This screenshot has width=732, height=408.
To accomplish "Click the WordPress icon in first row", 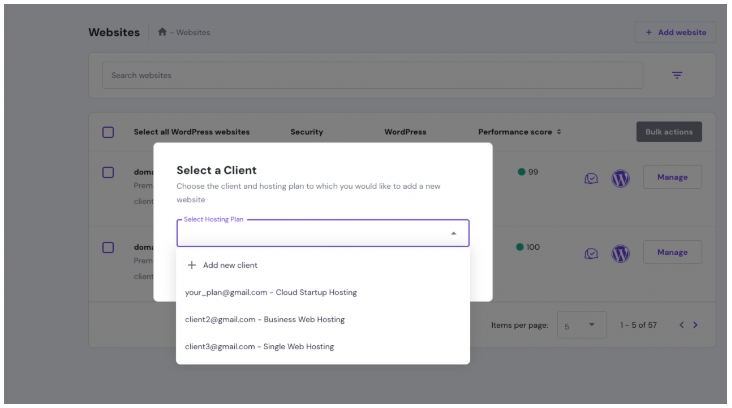I will 620,178.
